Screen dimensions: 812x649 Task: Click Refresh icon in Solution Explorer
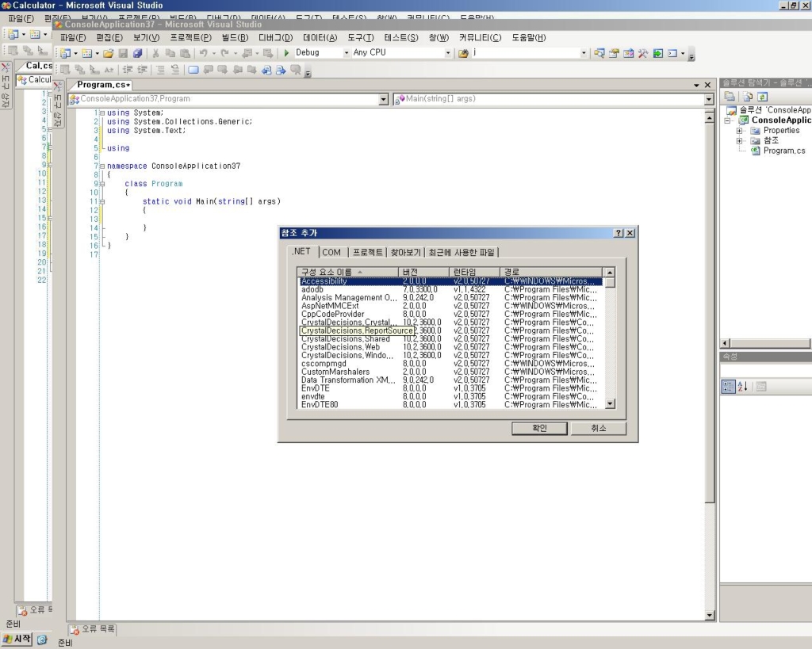[x=762, y=96]
